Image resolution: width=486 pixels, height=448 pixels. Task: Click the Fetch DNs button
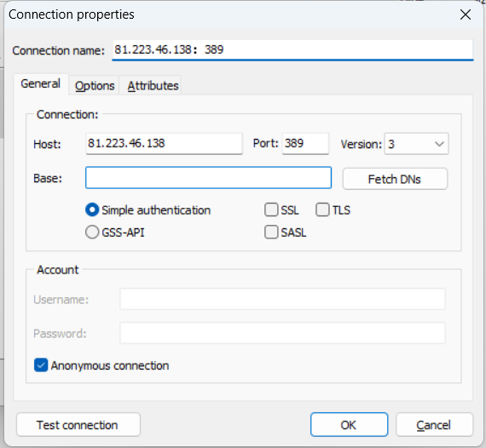pyautogui.click(x=395, y=179)
